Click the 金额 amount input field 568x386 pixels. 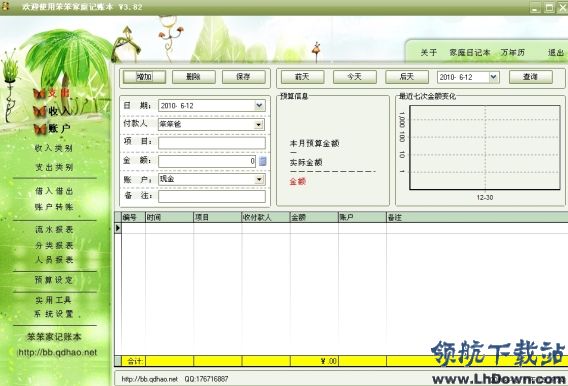pyautogui.click(x=207, y=161)
